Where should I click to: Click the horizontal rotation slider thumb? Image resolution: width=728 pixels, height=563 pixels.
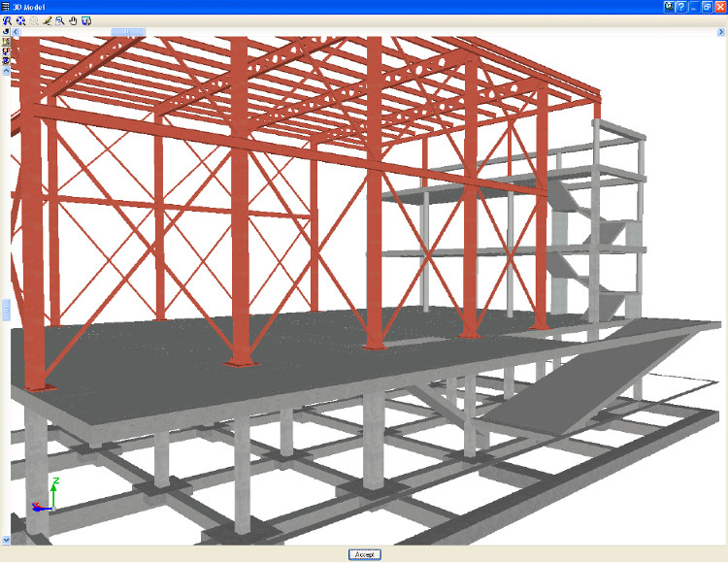[128, 32]
